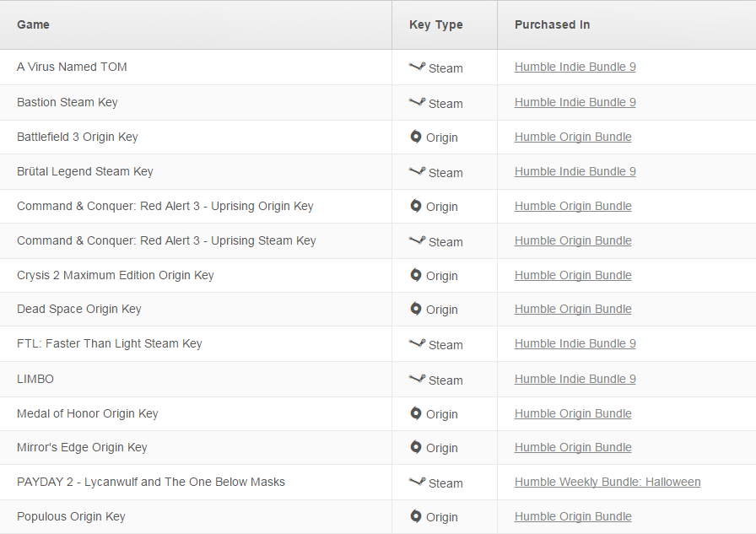Select the Bastion Steam Key game entry

[67, 102]
